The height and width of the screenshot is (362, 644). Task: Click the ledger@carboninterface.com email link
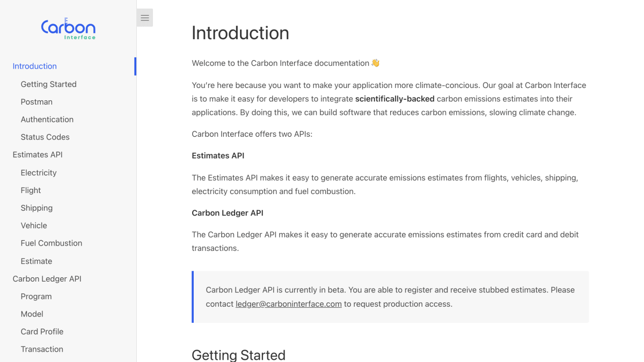pyautogui.click(x=289, y=304)
